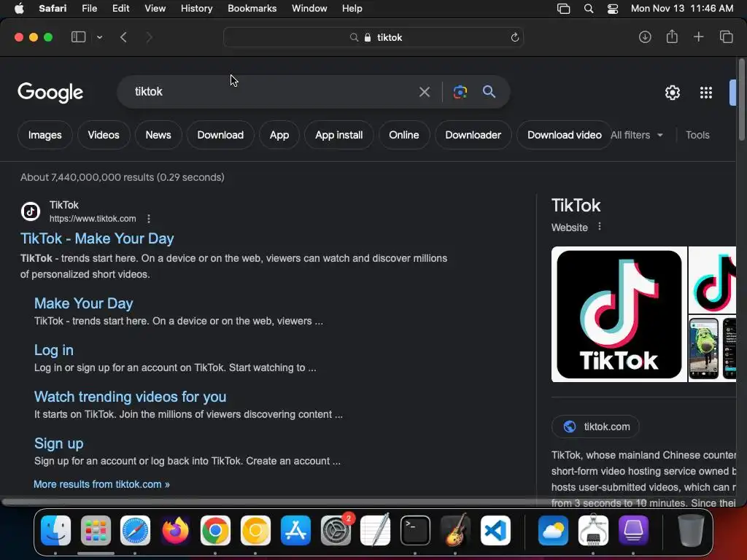Click the TikTok favicon in first result
The height and width of the screenshot is (560, 747).
(x=31, y=211)
